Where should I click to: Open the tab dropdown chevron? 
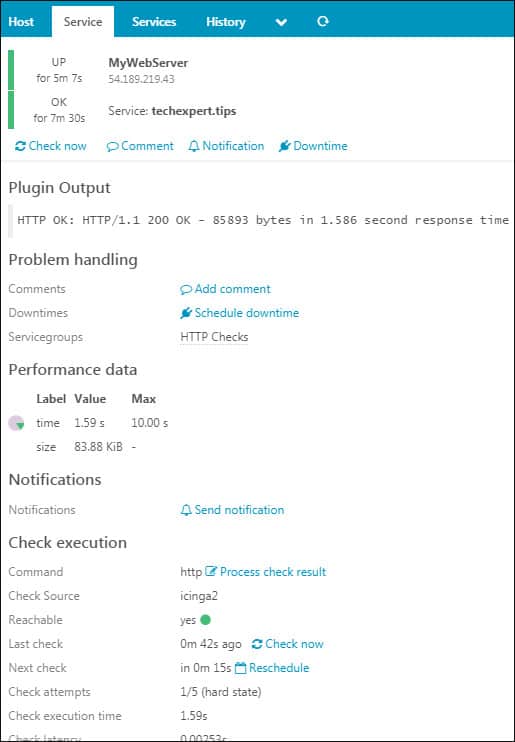(x=281, y=22)
